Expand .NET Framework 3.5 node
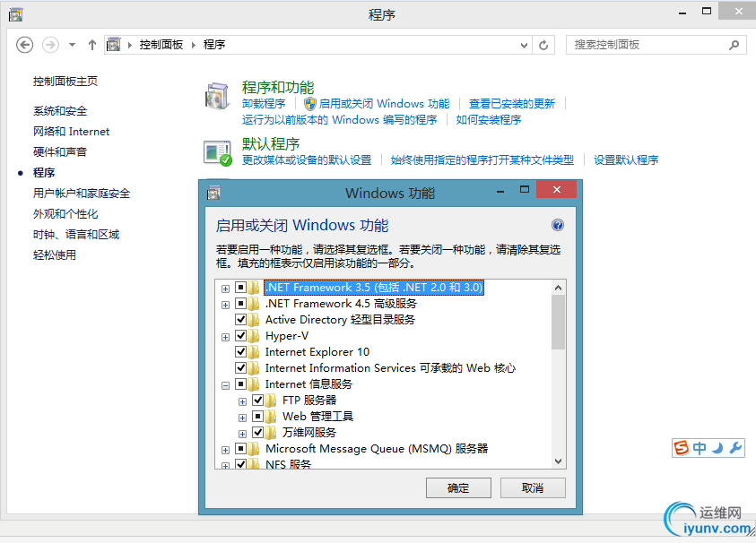 click(x=225, y=289)
